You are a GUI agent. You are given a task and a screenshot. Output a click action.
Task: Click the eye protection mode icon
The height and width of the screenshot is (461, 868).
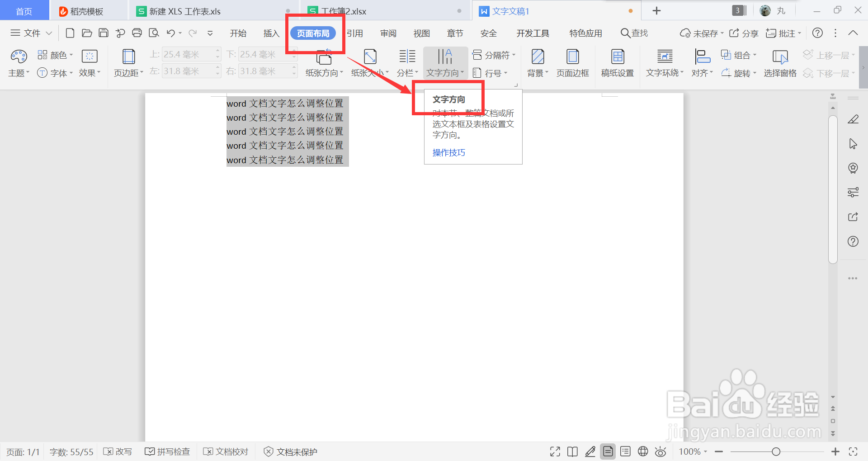coord(660,452)
